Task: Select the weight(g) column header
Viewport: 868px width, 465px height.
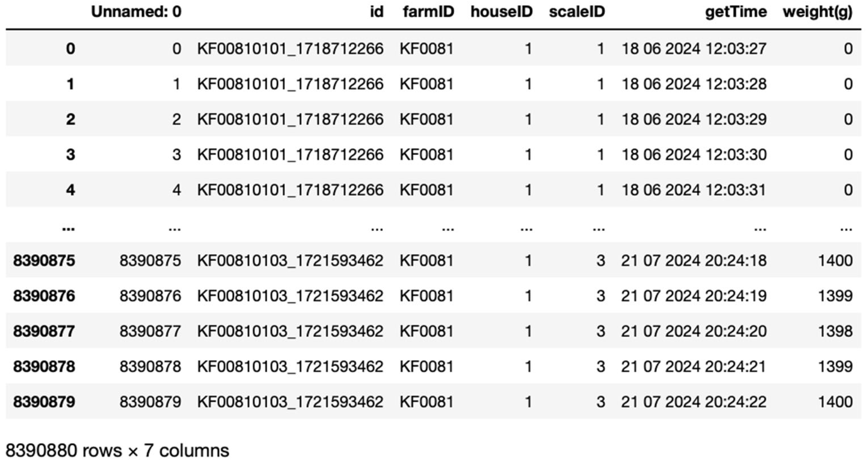Action: click(x=817, y=12)
